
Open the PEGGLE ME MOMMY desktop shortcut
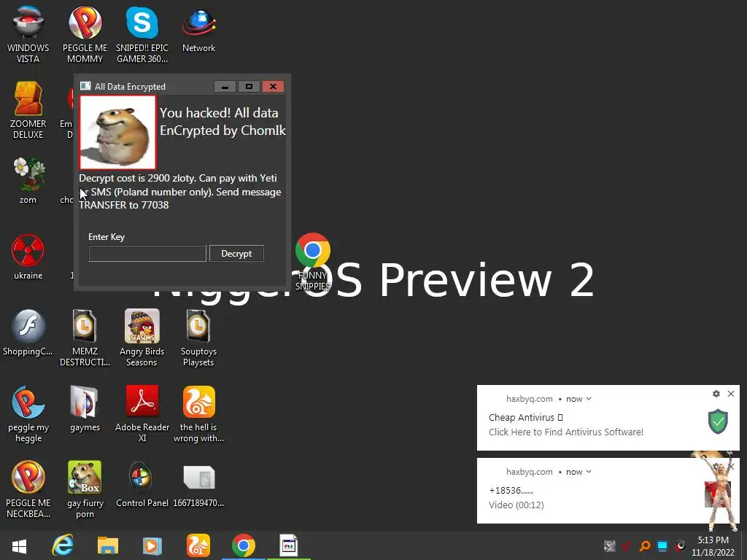coord(85,34)
